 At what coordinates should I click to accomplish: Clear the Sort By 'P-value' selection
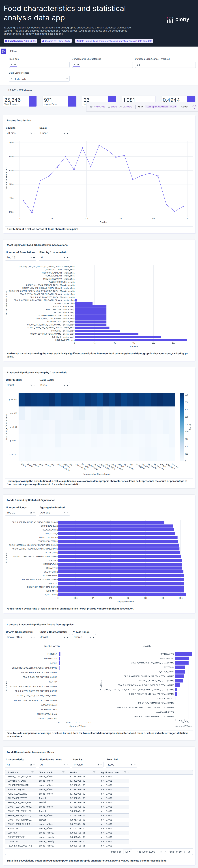[98, 765]
